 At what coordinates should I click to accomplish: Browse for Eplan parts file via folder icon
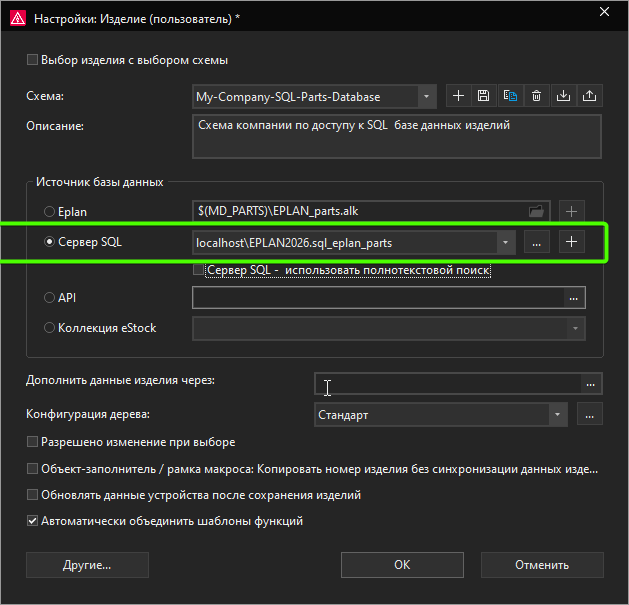tap(536, 211)
